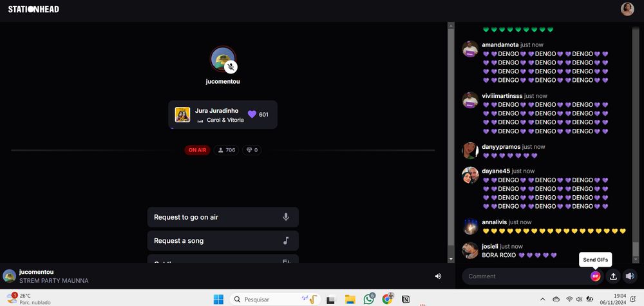Screen dimensions: 644x306
Task: Click danyypramos avatar in chat
Action: click(470, 151)
